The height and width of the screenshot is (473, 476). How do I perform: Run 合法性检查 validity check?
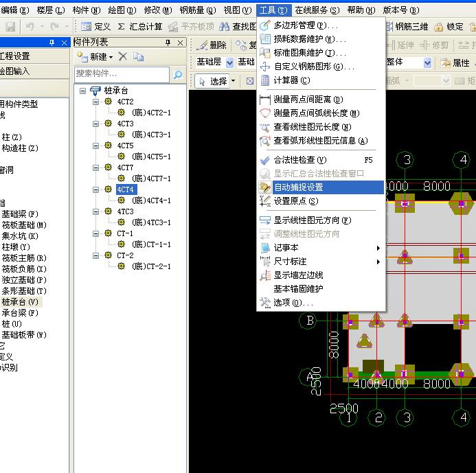pyautogui.click(x=321, y=160)
